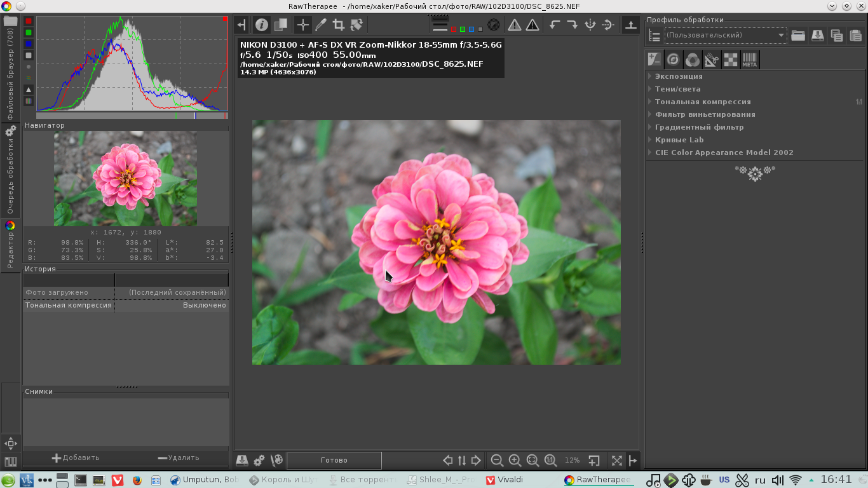Viewport: 868px width, 488px height.
Task: Switch to the Detail tools tab
Action: point(674,60)
